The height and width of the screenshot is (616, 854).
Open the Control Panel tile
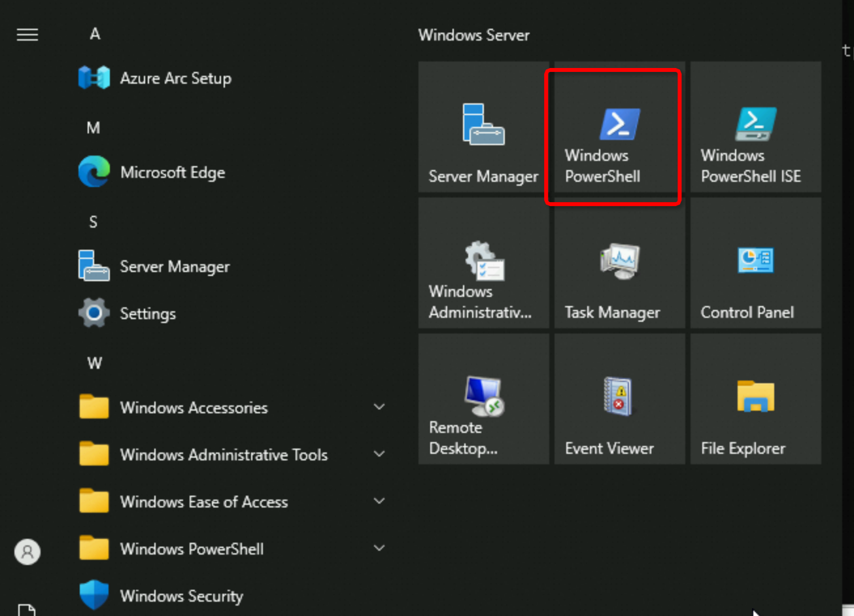(x=756, y=263)
